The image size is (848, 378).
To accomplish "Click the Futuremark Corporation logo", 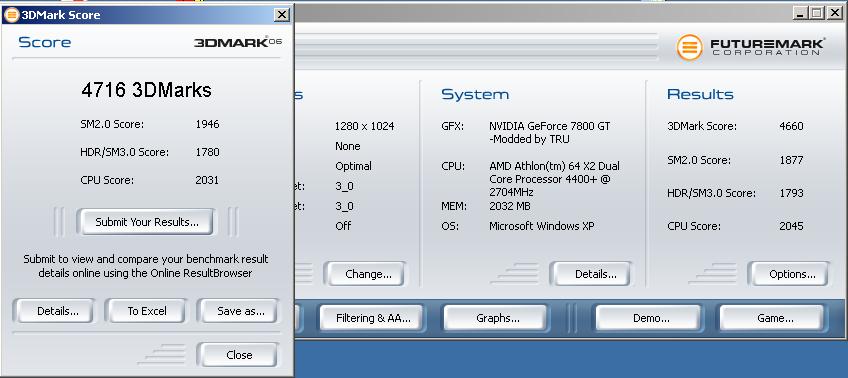I will [751, 47].
